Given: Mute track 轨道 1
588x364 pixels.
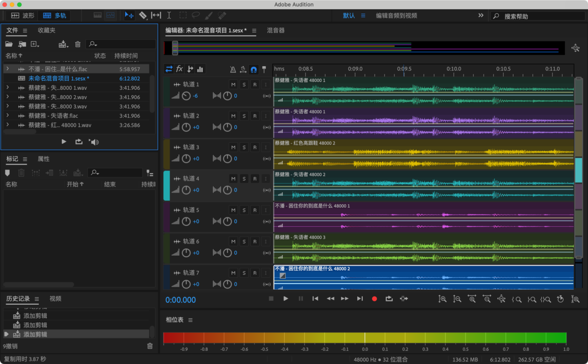Looking at the screenshot, I should click(x=233, y=84).
